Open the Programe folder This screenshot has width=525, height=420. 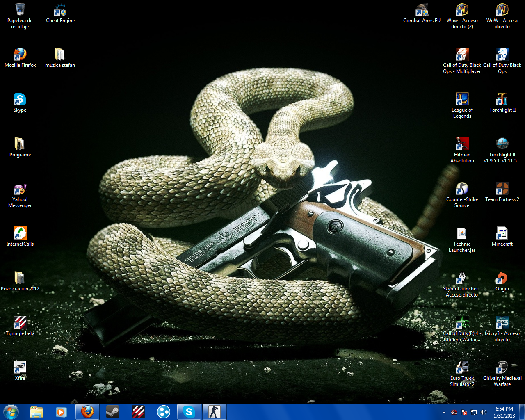[20, 147]
